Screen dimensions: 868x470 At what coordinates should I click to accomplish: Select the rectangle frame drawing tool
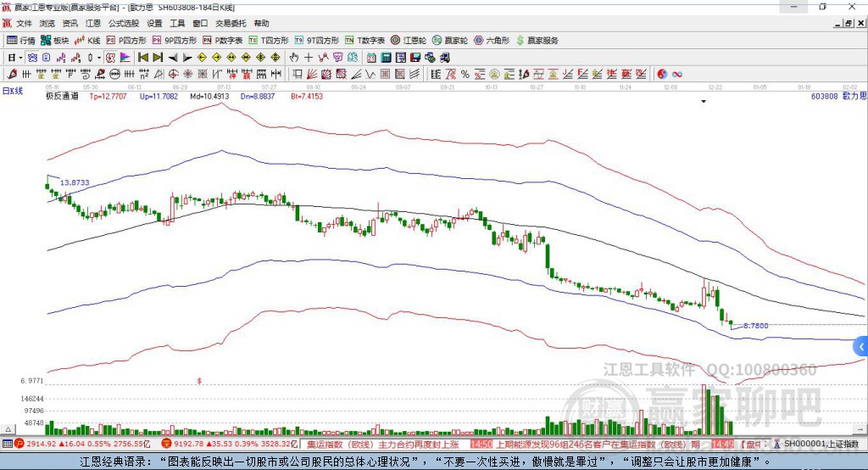tap(298, 75)
